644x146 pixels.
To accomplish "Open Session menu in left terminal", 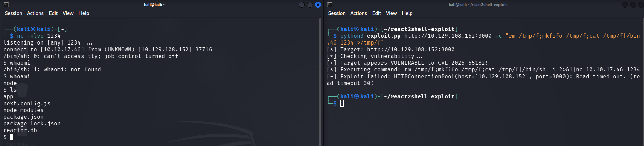I will click(13, 13).
